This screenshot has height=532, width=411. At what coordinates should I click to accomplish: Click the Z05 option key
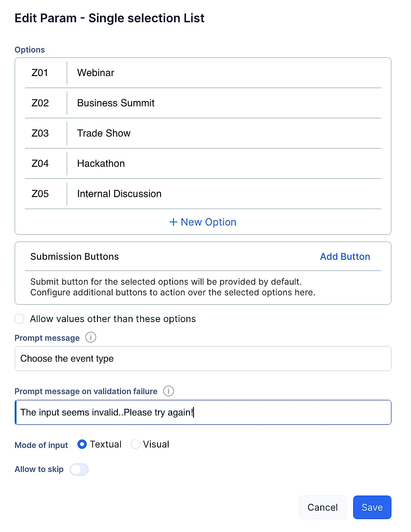tap(40, 194)
